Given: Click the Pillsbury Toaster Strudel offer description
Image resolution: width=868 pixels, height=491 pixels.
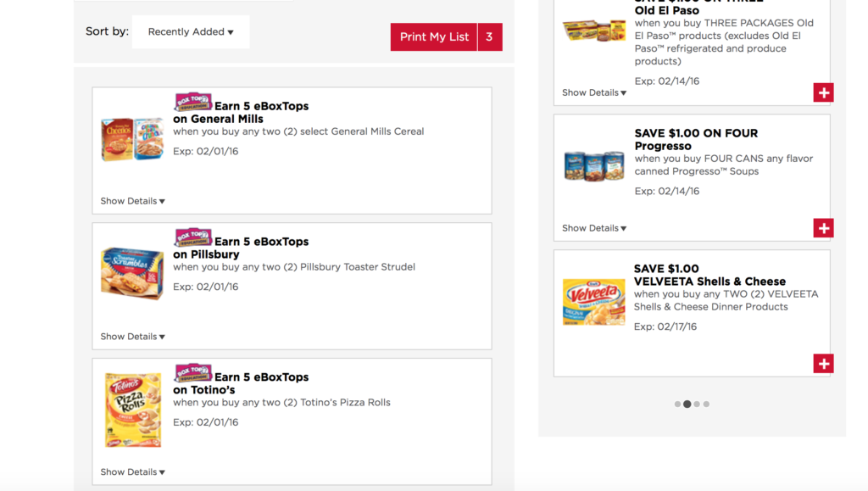Looking at the screenshot, I should coord(294,267).
